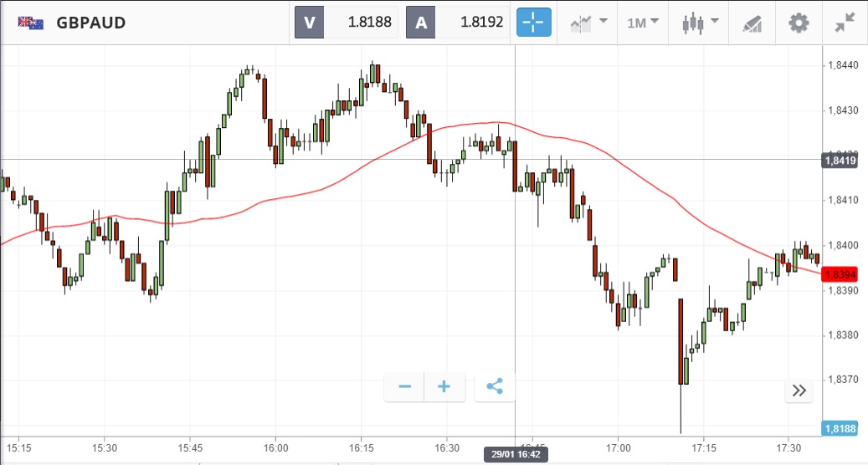Click the V sell price 1.8188 button
The width and height of the screenshot is (868, 465).
click(347, 23)
